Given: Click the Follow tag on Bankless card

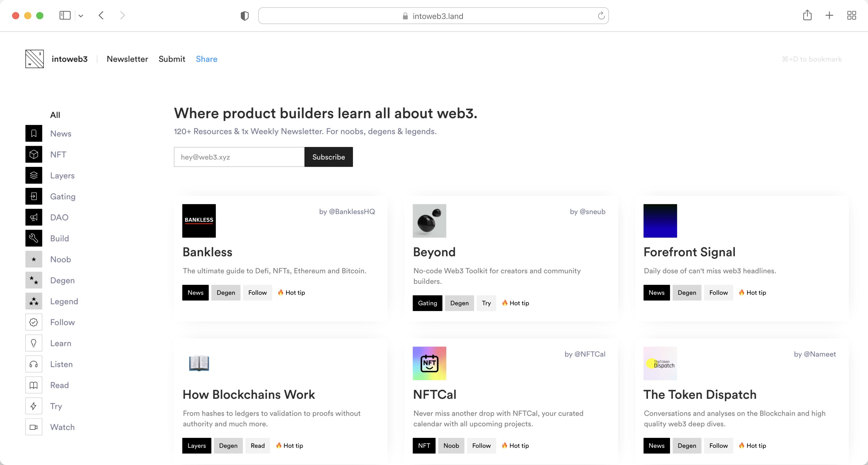Looking at the screenshot, I should pyautogui.click(x=257, y=293).
